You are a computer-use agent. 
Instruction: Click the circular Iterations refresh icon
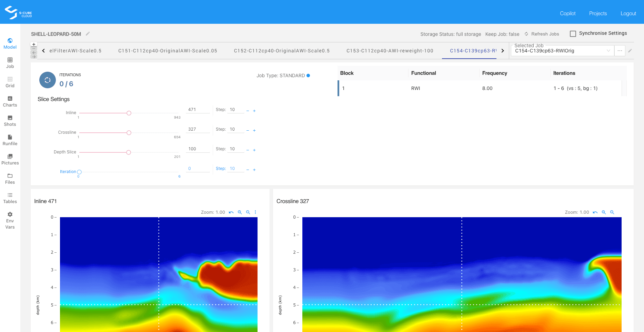48,80
